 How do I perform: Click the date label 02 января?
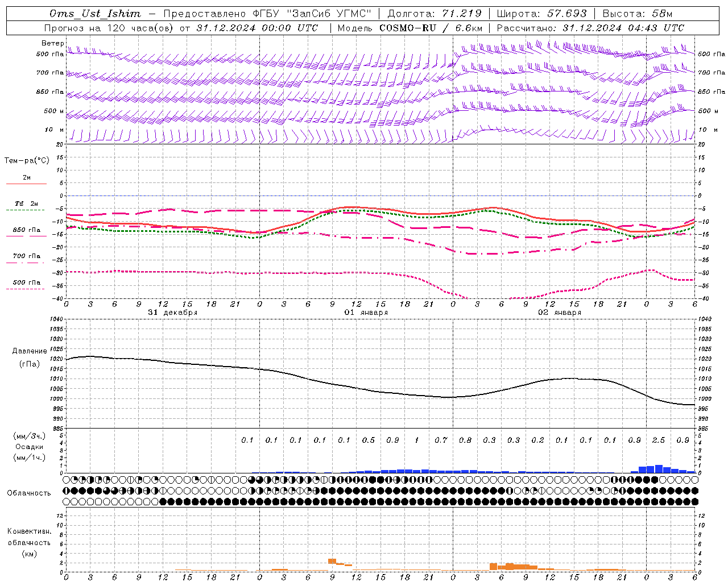point(560,313)
